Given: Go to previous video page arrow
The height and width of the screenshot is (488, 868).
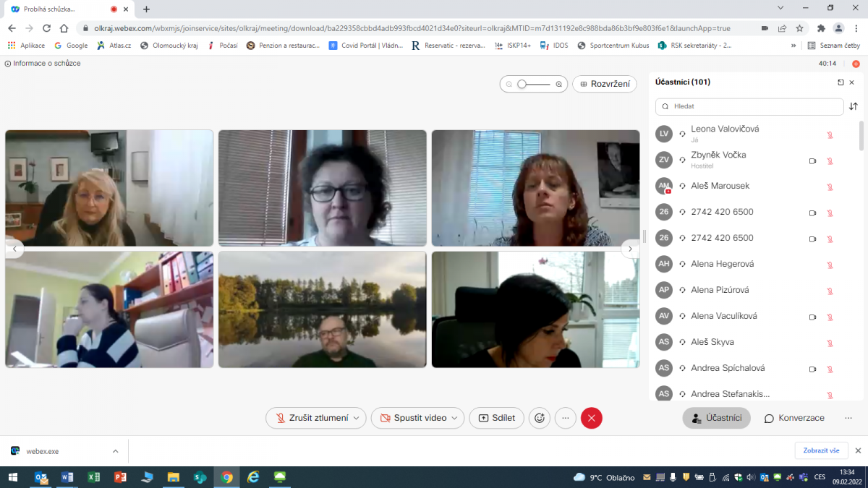Looking at the screenshot, I should [x=14, y=249].
